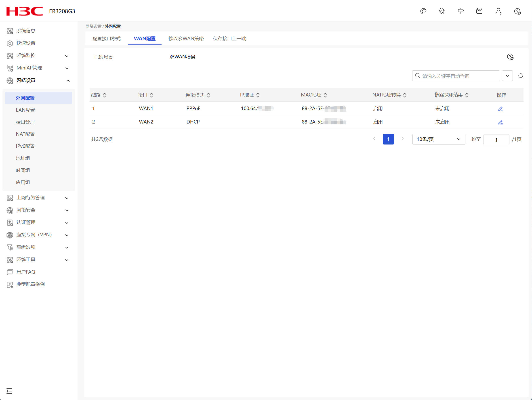Image resolution: width=532 pixels, height=400 pixels.
Task: Sort table by 线路 column
Action: pos(104,95)
